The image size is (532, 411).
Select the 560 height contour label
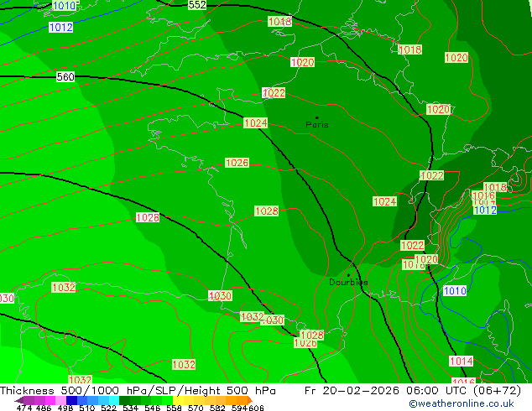65,77
